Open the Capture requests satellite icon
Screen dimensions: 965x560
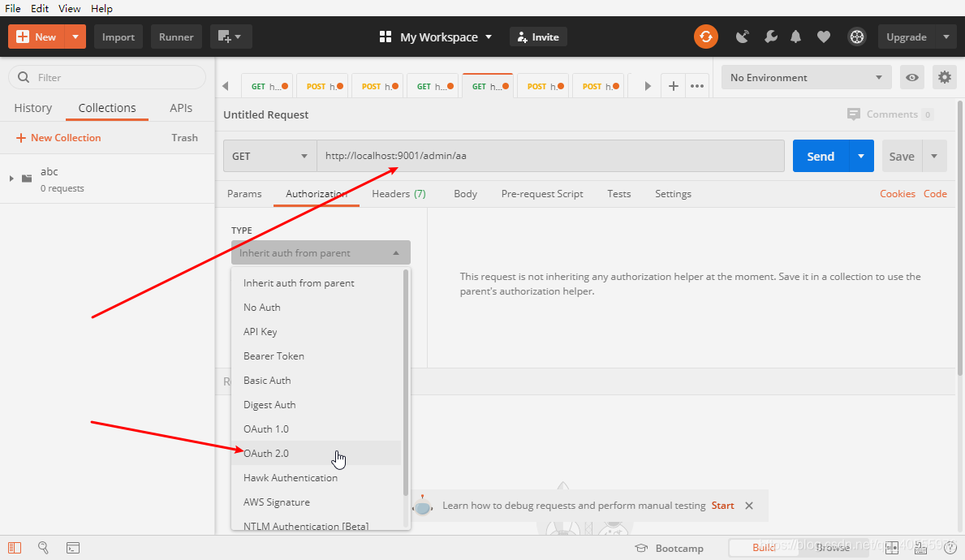pyautogui.click(x=743, y=37)
